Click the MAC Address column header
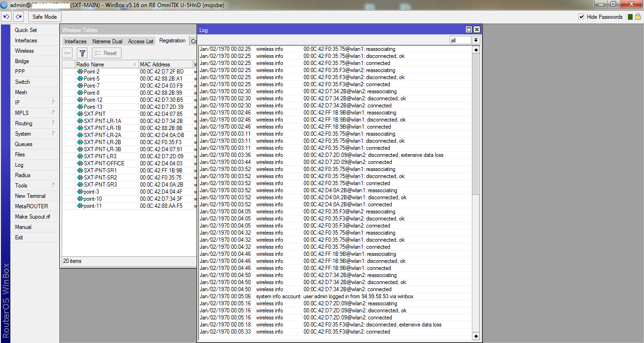This screenshot has height=343, width=644. point(165,65)
